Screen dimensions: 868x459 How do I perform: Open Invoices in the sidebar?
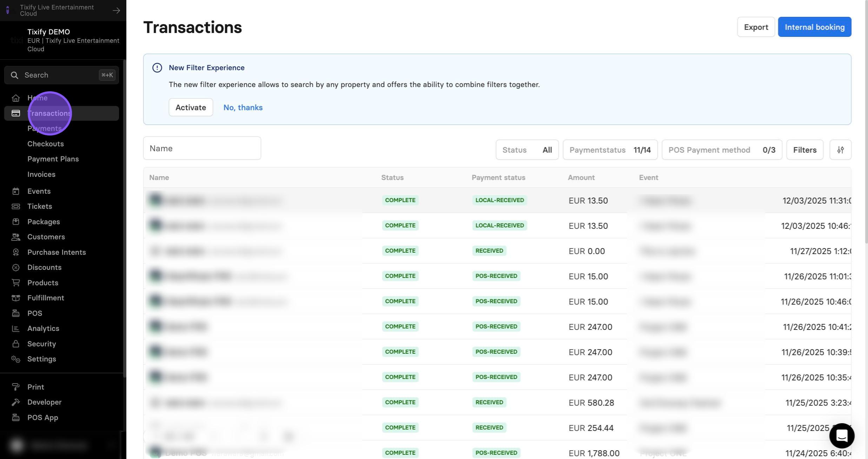(x=41, y=174)
